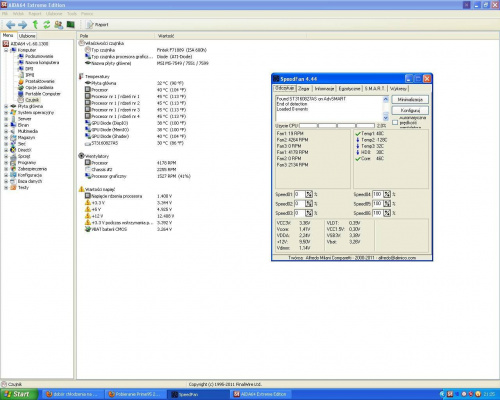Open the S.M.A.R.T. tab in SpeedFan
The width and height of the screenshot is (500, 400).
374,89
